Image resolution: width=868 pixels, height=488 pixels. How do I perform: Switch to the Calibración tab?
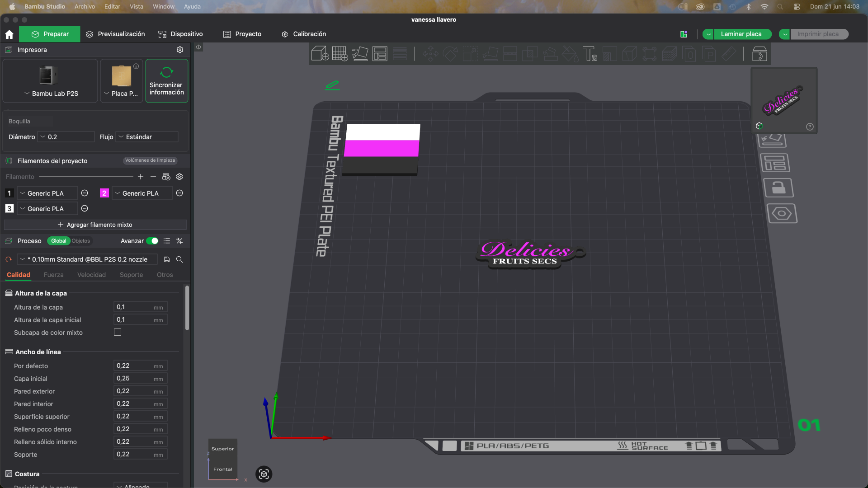click(303, 34)
